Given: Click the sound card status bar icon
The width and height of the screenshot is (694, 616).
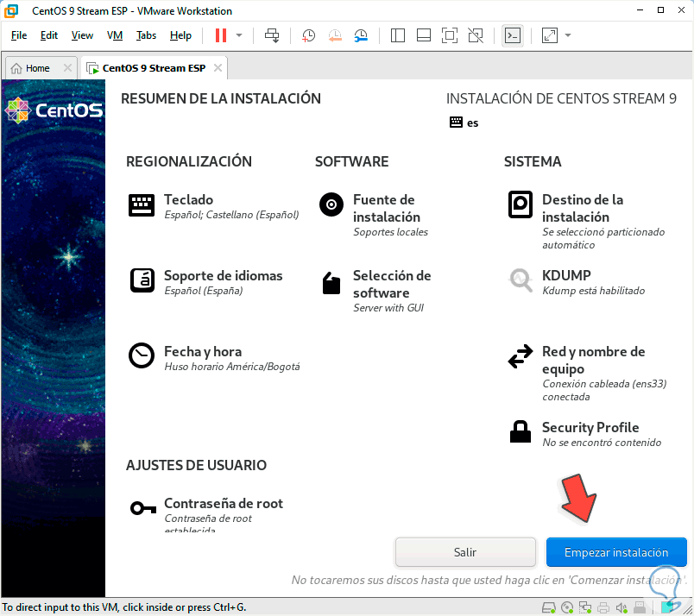Looking at the screenshot, I should click(621, 607).
